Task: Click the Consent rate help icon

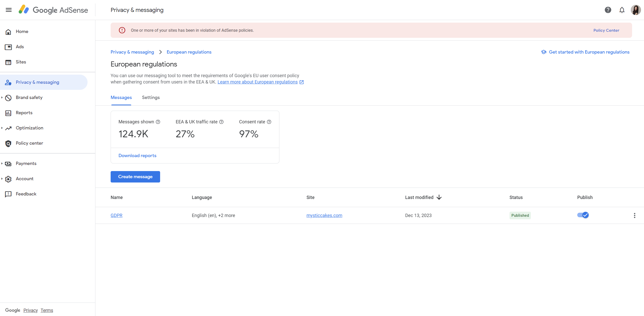Action: click(269, 122)
